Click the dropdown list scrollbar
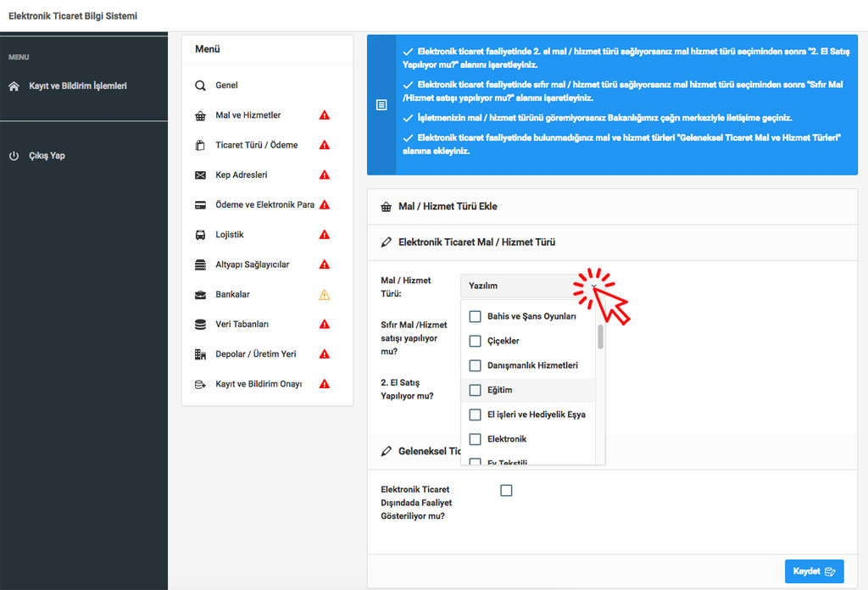Screen dimensions: 868x590 tap(600, 337)
